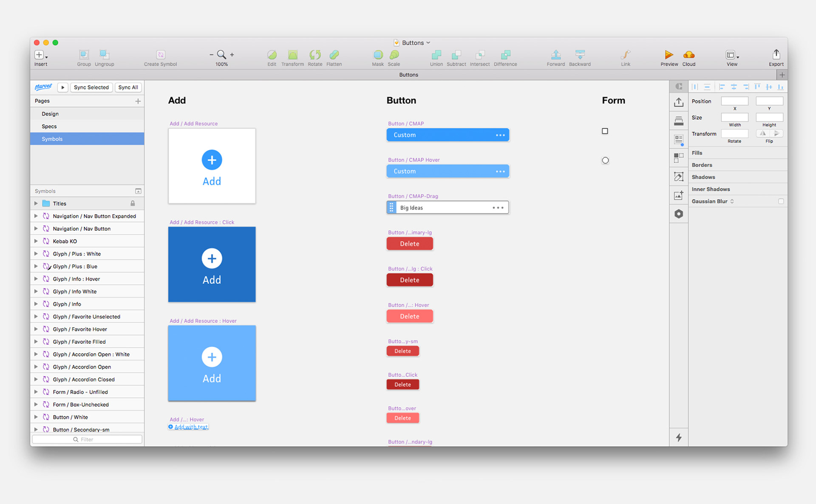
Task: Click the red Delete primary-lg button
Action: [x=410, y=244]
